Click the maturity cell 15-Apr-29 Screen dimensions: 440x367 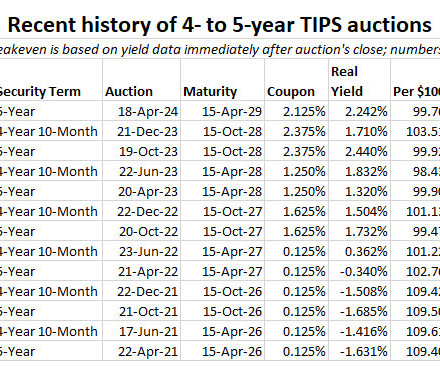pos(222,111)
